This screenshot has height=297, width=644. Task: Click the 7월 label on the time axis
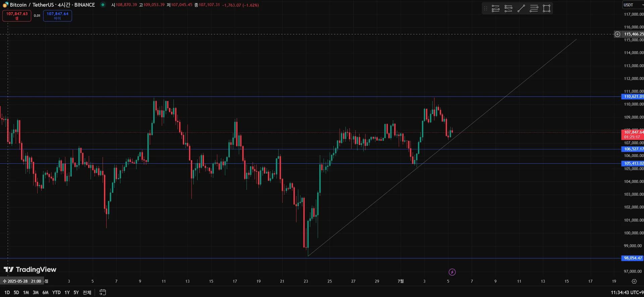(400, 281)
